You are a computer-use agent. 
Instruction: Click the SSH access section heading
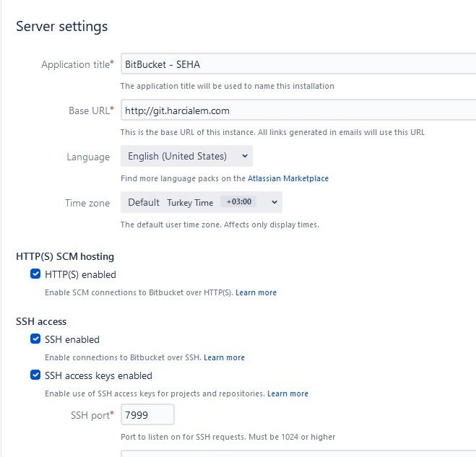coord(41,321)
